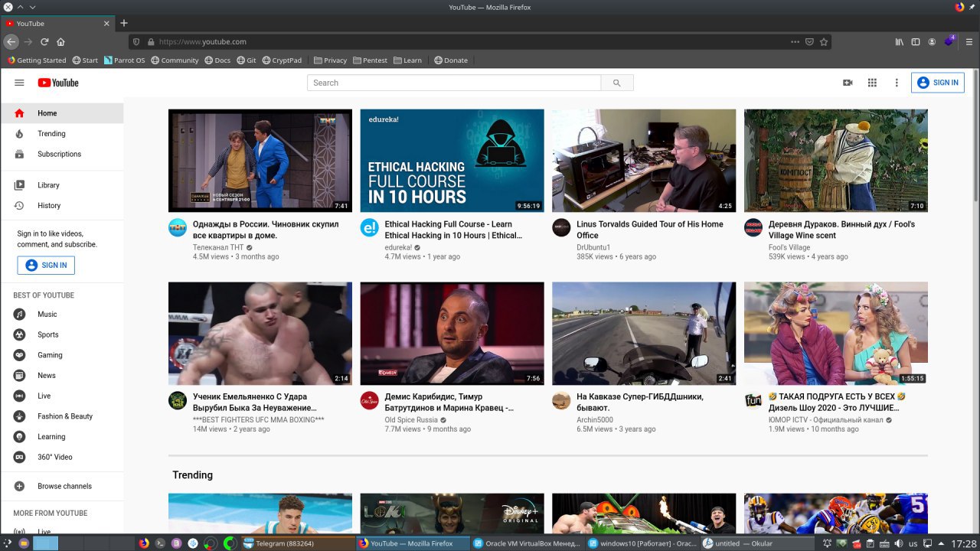980x551 pixels.
Task: Click the search magnifier button
Action: [x=617, y=83]
